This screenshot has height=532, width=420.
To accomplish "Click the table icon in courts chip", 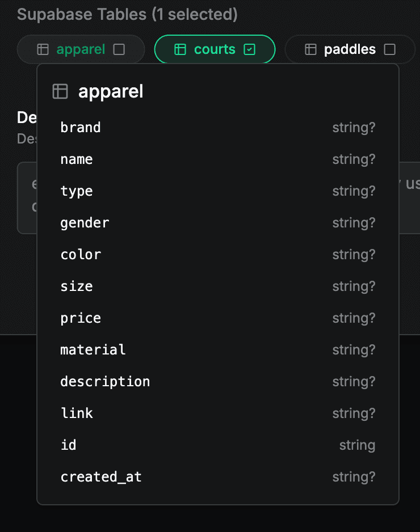I will (180, 49).
